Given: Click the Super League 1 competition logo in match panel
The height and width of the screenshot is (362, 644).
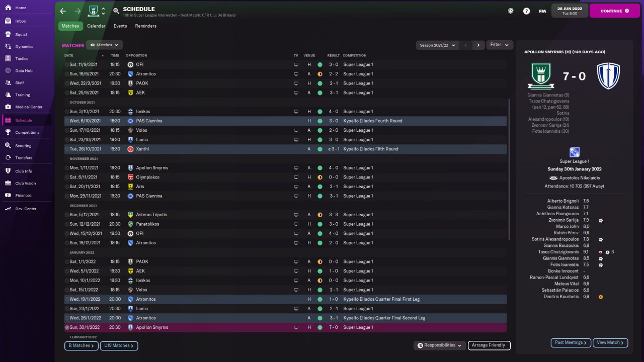Looking at the screenshot, I should point(574,152).
